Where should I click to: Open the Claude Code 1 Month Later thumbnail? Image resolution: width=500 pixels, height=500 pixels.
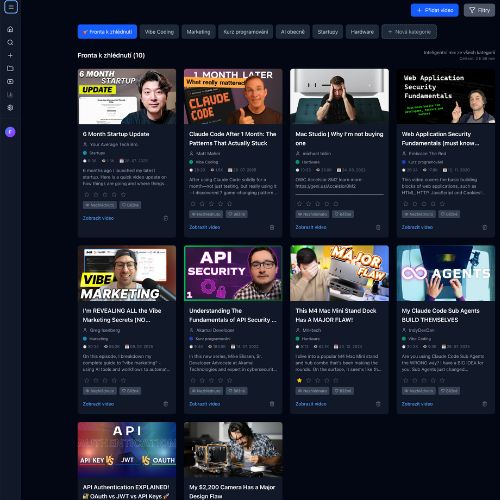233,97
